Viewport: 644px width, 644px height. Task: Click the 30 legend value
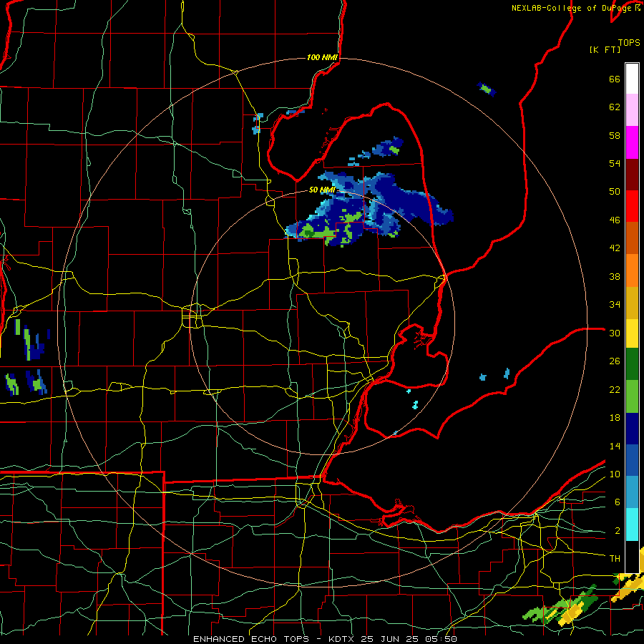pos(615,333)
